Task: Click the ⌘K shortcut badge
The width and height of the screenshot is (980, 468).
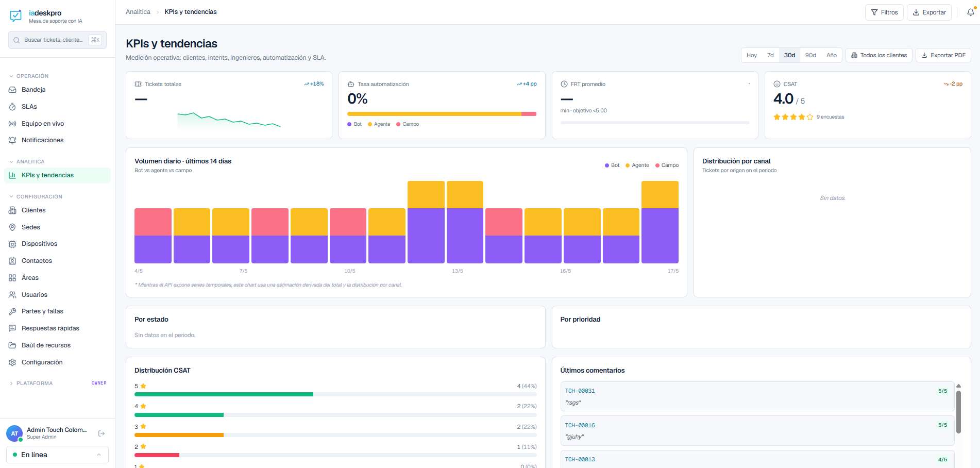Action: (95, 40)
